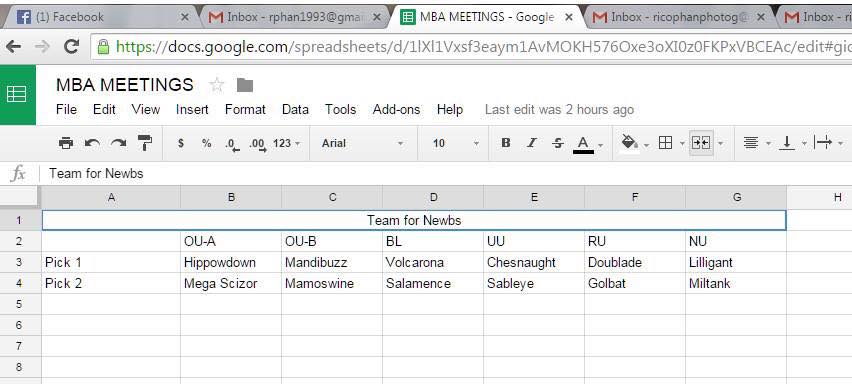Expand the horizontal align dropdown arrow
The width and height of the screenshot is (852, 384).
(768, 144)
